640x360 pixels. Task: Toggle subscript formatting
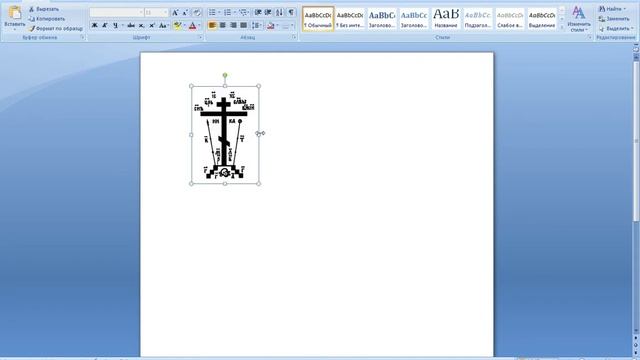141,25
